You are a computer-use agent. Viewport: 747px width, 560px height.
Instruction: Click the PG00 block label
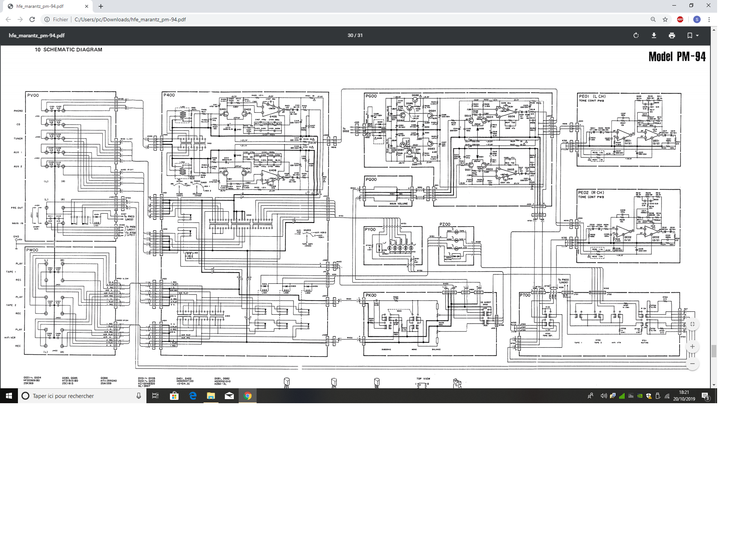point(371,96)
